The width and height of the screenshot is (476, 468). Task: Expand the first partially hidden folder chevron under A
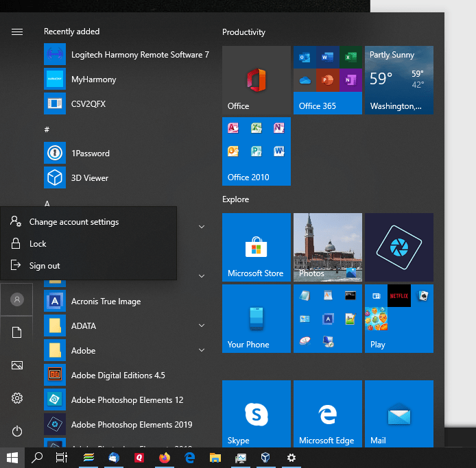pyautogui.click(x=201, y=227)
